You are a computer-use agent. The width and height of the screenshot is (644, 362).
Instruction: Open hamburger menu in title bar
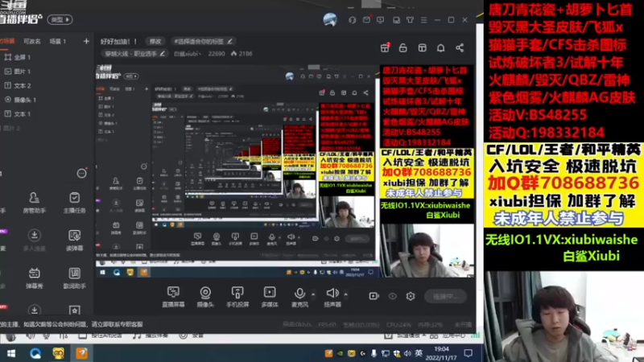423,19
